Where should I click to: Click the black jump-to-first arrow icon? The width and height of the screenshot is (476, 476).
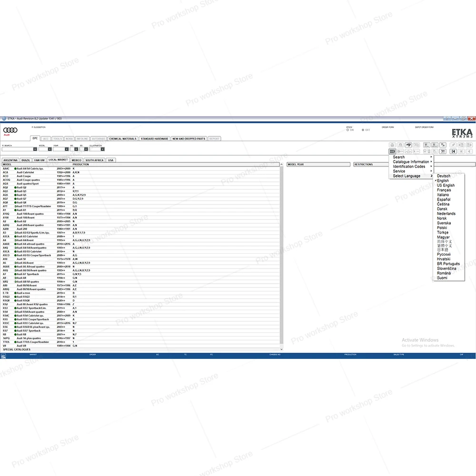click(x=453, y=151)
